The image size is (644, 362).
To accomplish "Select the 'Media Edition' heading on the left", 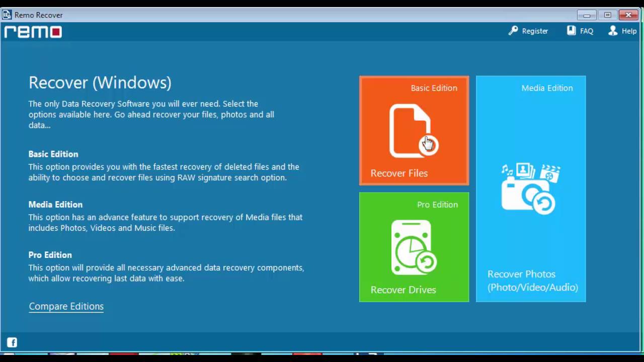I will pyautogui.click(x=55, y=205).
